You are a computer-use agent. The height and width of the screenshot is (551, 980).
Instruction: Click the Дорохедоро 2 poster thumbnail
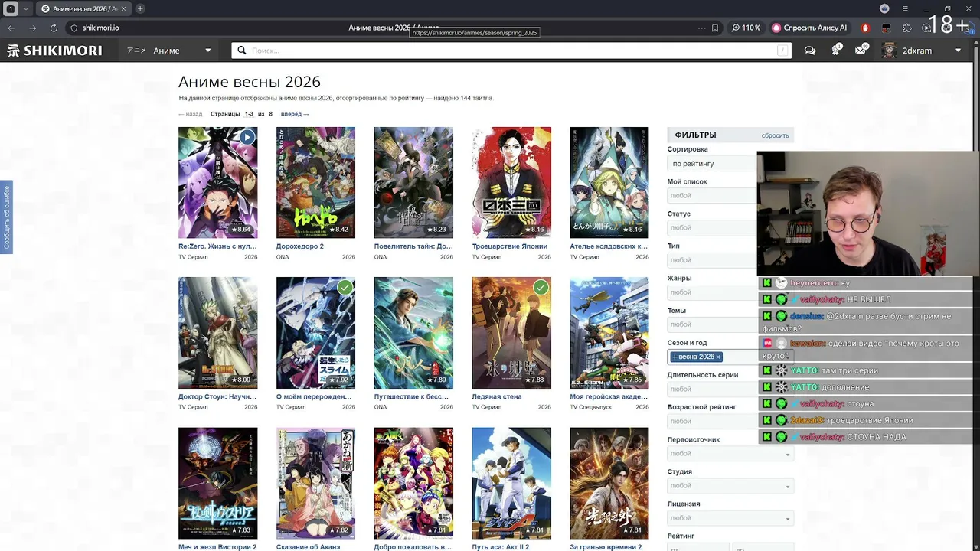pyautogui.click(x=315, y=182)
